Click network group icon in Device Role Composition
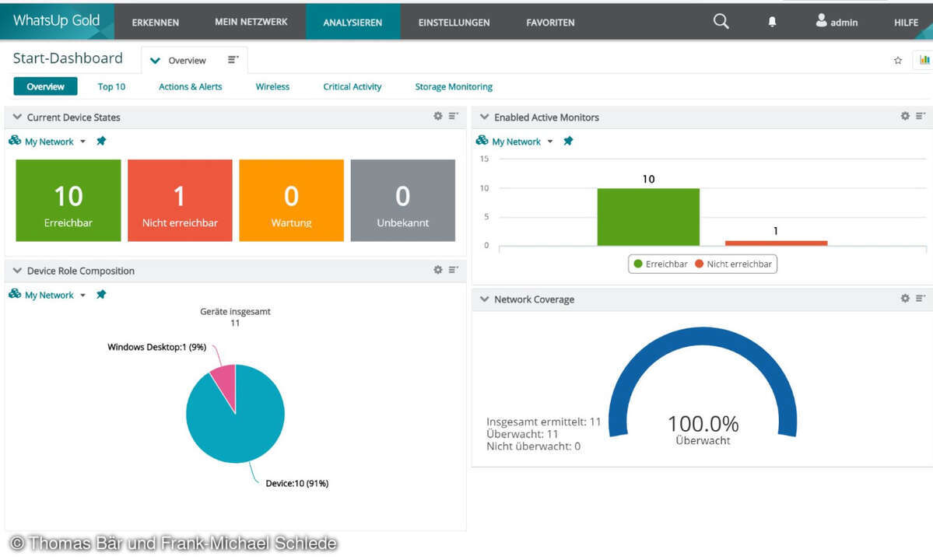 click(x=15, y=294)
